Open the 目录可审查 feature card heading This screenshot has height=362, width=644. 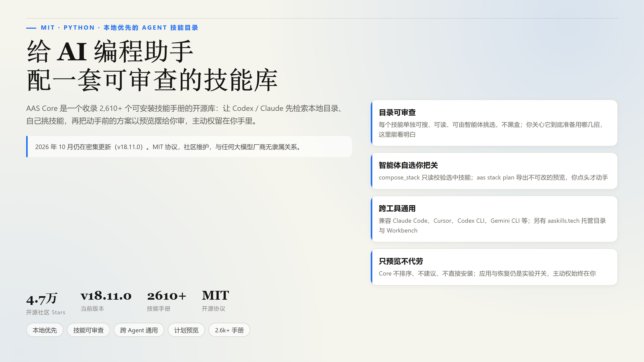coord(397,112)
